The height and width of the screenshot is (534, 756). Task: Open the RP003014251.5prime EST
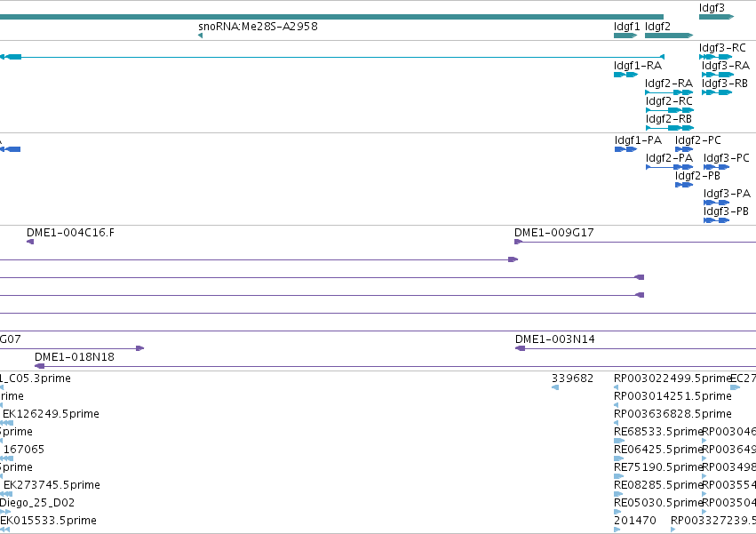pyautogui.click(x=672, y=396)
